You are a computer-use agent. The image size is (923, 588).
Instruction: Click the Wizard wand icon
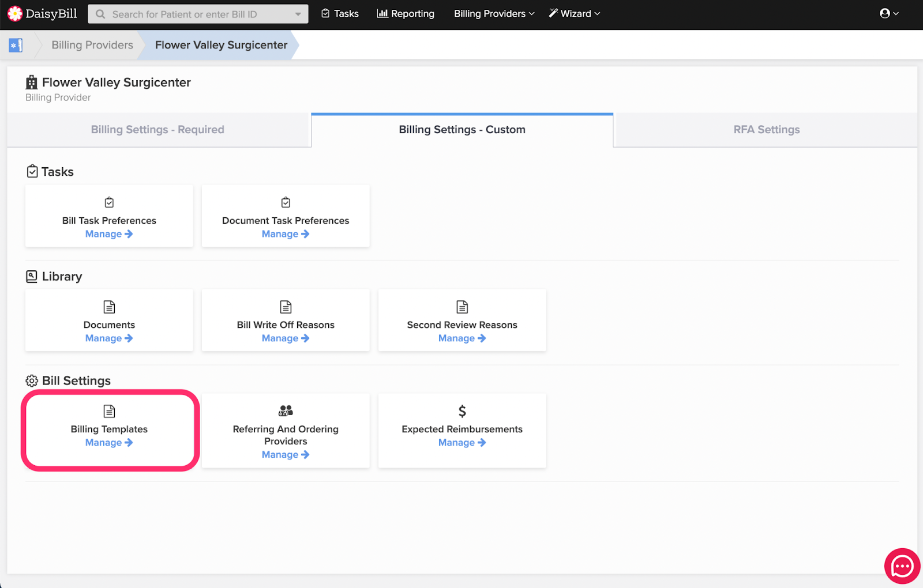tap(553, 13)
